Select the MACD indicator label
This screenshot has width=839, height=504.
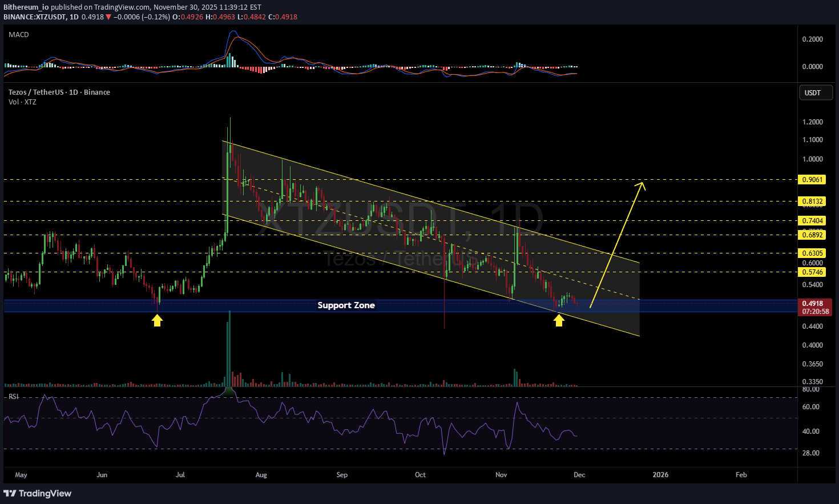18,34
